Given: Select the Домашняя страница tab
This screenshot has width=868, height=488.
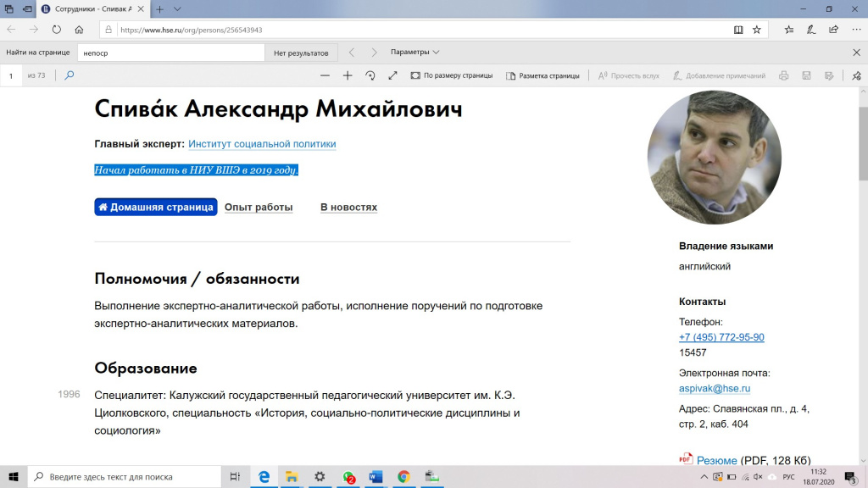Looking at the screenshot, I should coord(156,207).
